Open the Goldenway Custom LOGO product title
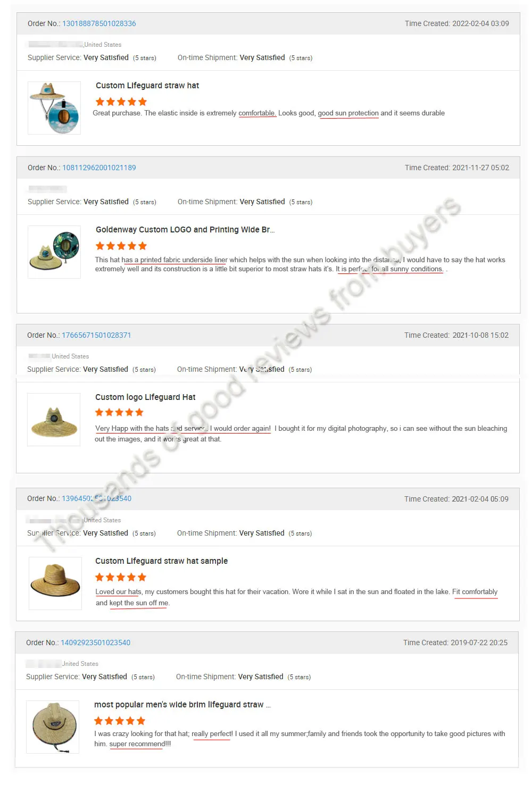 click(x=185, y=230)
